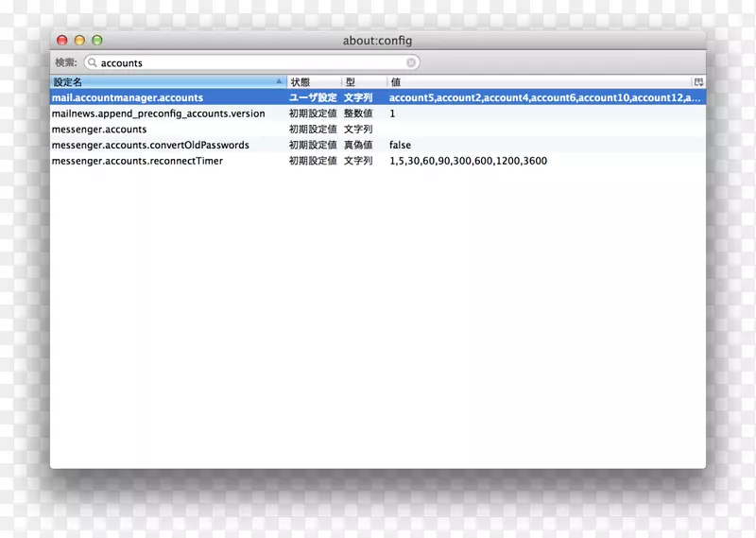
Task: Select messenger.accounts.convertOldPasswords preference
Action: 150,146
